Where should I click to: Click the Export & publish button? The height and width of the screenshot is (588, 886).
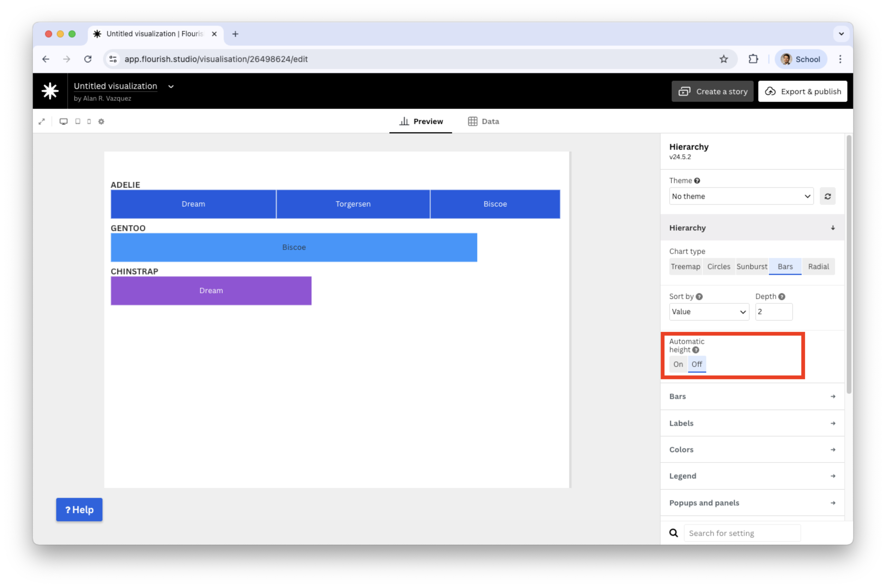[x=802, y=92]
